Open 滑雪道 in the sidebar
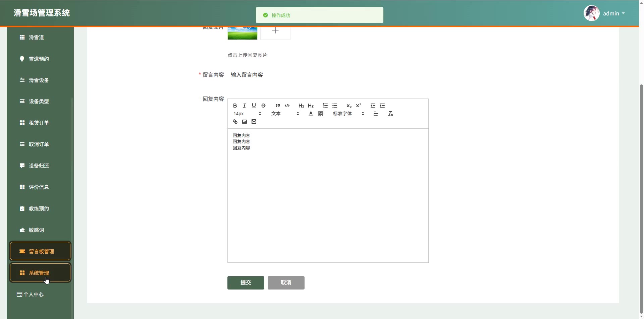The image size is (644, 319). [x=40, y=37]
